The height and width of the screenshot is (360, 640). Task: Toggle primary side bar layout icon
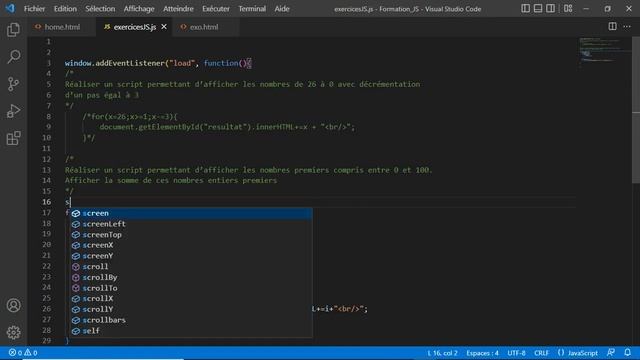525,9
